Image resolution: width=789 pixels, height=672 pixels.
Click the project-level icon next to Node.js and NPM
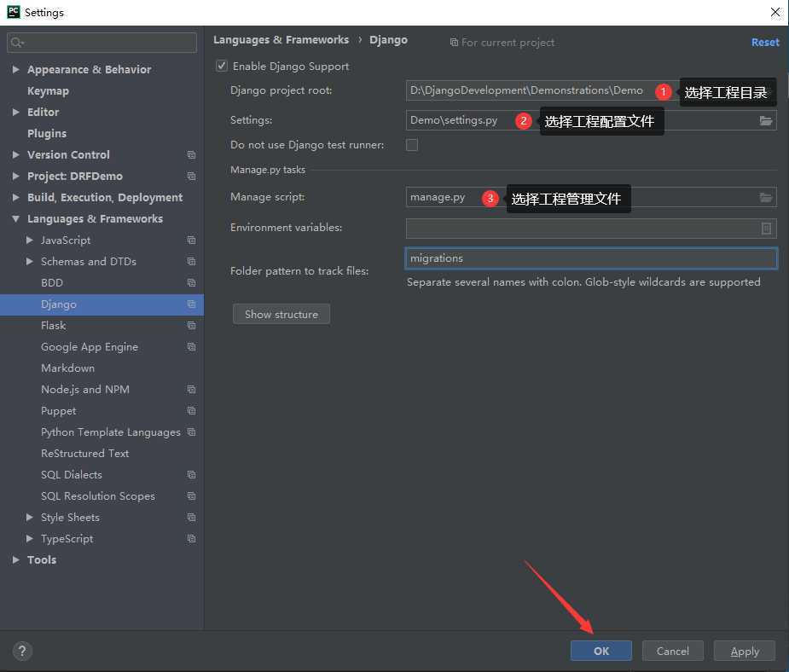pyautogui.click(x=191, y=390)
